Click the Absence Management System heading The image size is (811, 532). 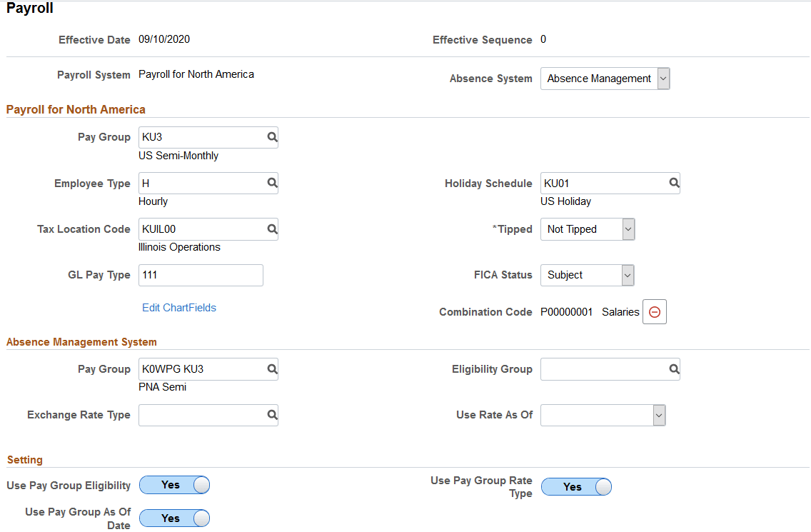pyautogui.click(x=81, y=342)
